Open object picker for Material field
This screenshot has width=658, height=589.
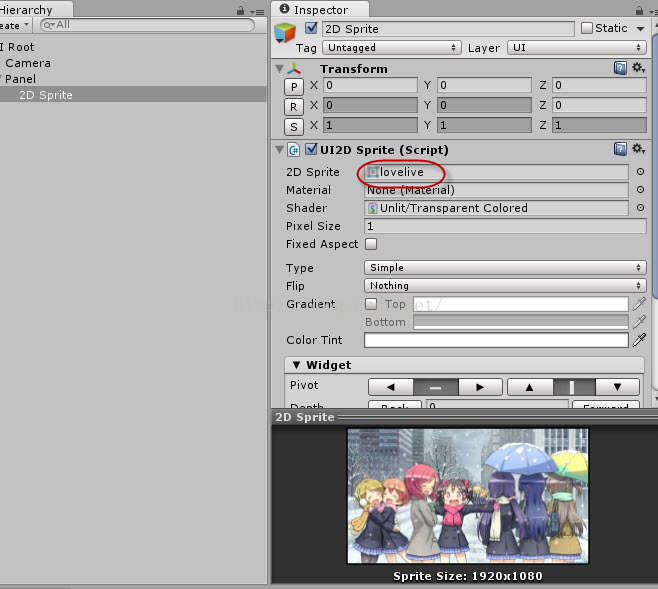tap(640, 190)
